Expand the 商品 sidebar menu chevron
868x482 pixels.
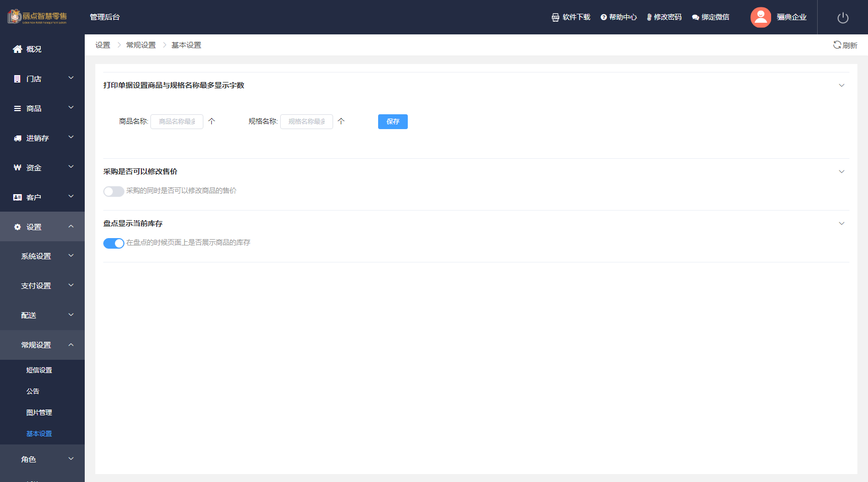point(71,107)
